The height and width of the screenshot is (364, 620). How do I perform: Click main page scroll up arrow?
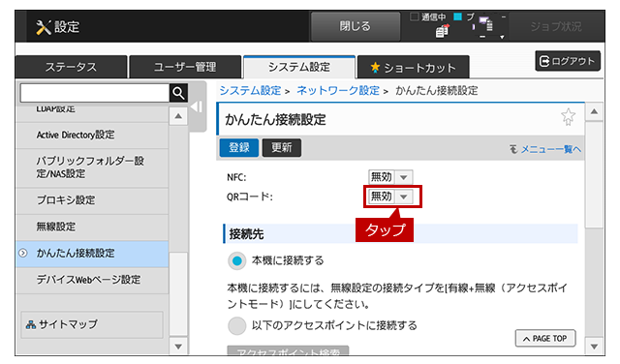pyautogui.click(x=594, y=112)
